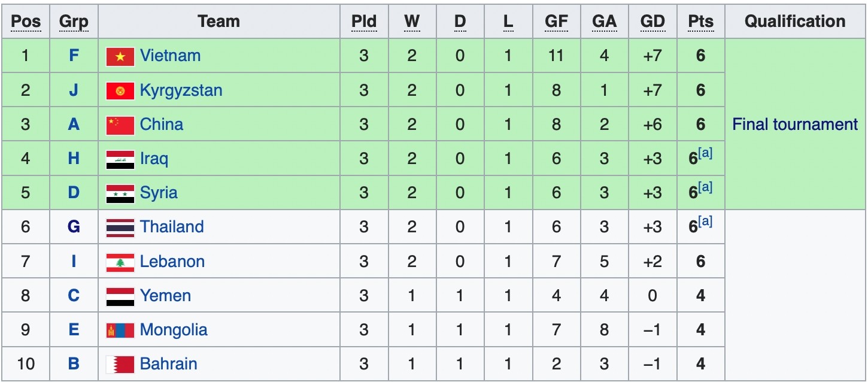
Task: Follow the Final tournament link
Action: (x=795, y=125)
